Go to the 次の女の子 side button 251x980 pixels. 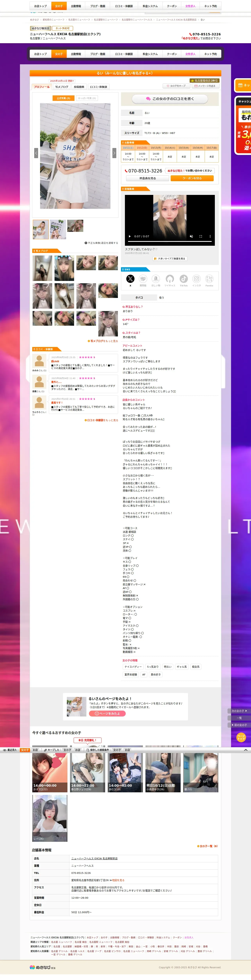[240, 711]
